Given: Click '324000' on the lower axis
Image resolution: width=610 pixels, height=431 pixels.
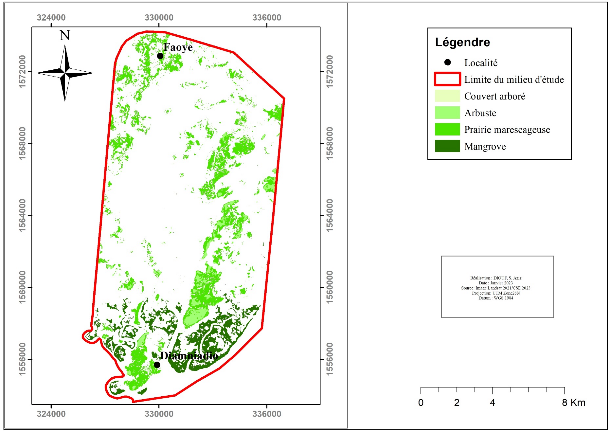Looking at the screenshot, I should pyautogui.click(x=51, y=414).
